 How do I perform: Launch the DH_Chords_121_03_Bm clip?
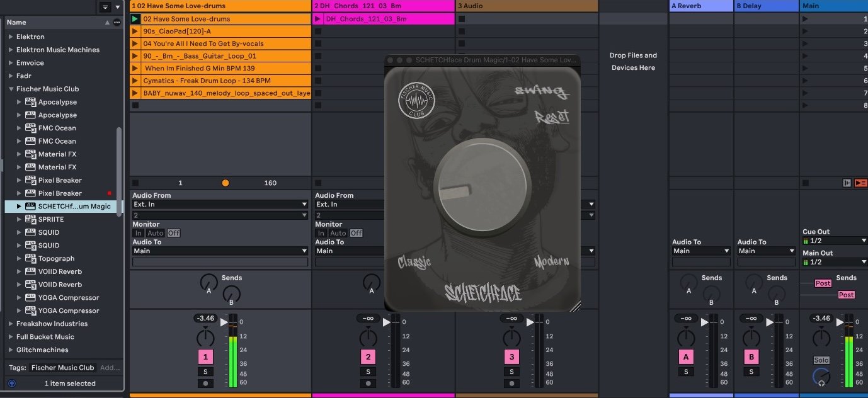coord(318,19)
